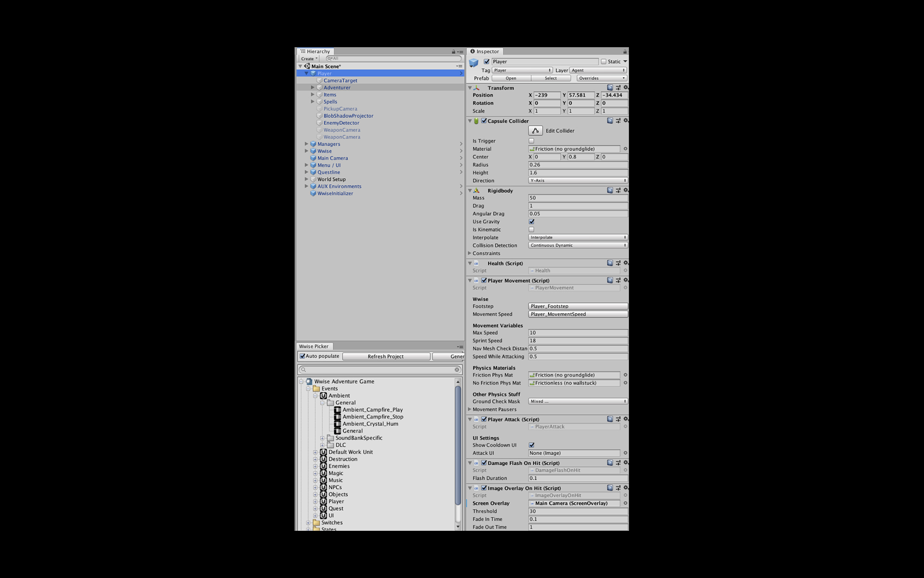The image size is (924, 578).
Task: Click Wwise Adventure Game project icon
Action: click(309, 381)
